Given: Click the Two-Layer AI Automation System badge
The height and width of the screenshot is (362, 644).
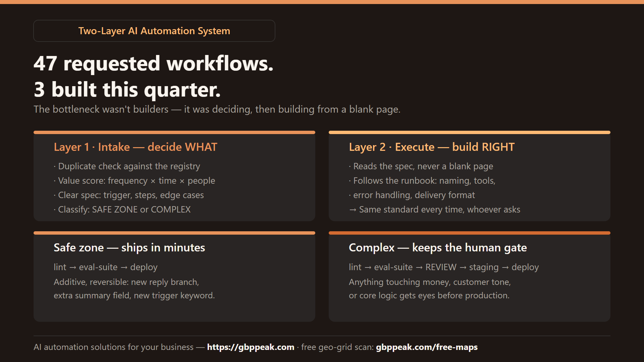Looking at the screenshot, I should pyautogui.click(x=154, y=31).
